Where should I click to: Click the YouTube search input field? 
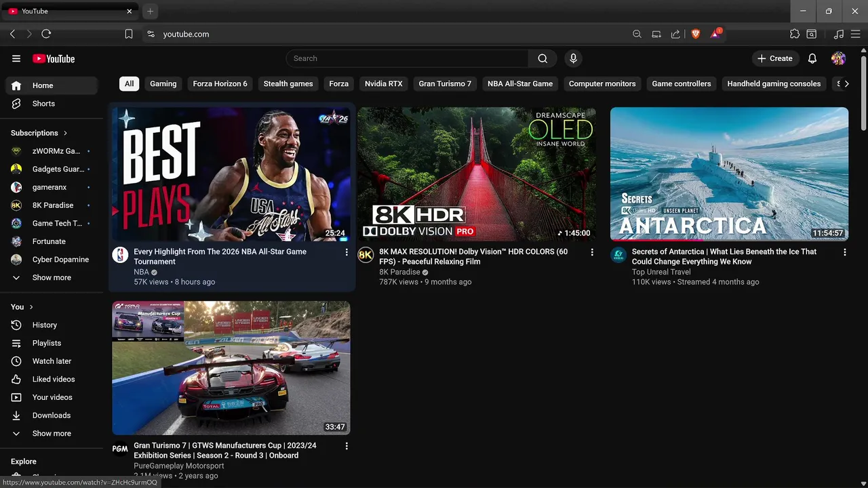point(407,59)
